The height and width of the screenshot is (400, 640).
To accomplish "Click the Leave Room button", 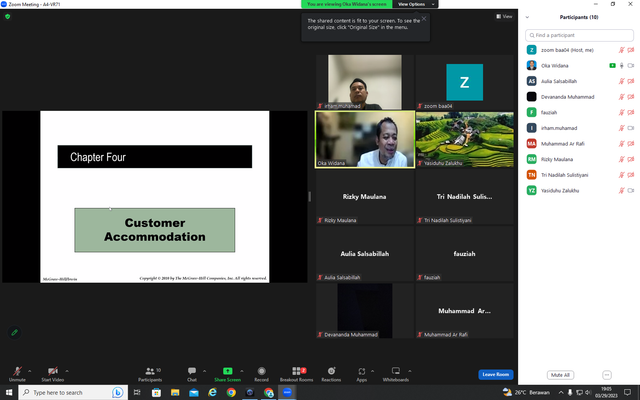I will pyautogui.click(x=496, y=374).
